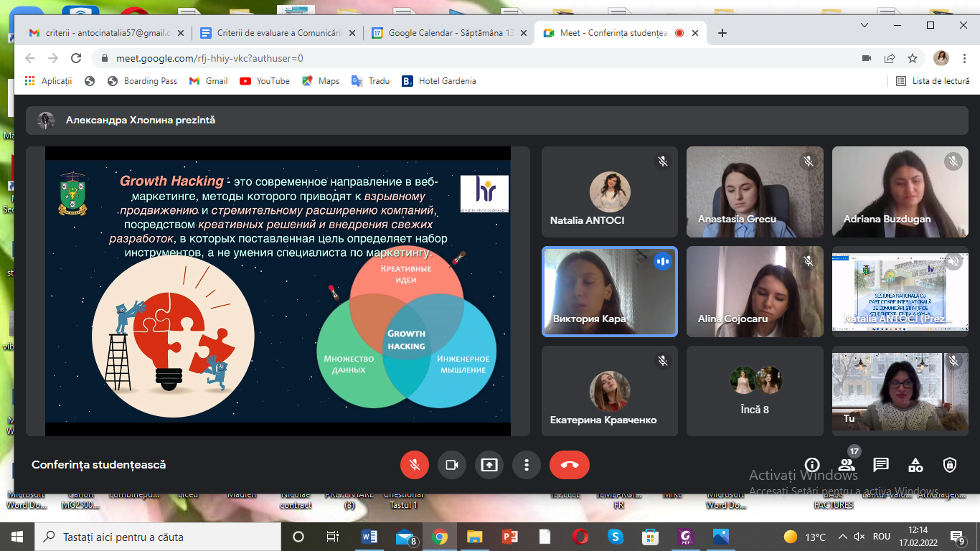Viewport: 980px width, 551px height.
Task: Leave the call with the red hang-up button
Action: [x=569, y=465]
